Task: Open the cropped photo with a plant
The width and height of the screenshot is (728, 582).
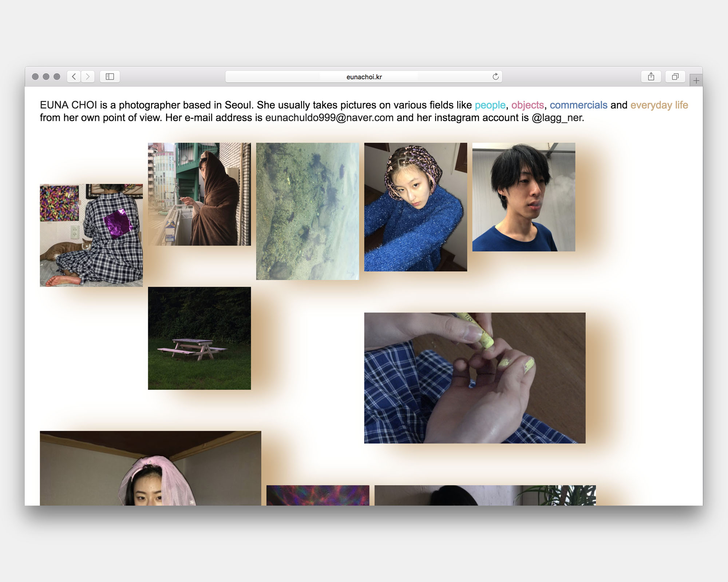Action: coord(485,495)
